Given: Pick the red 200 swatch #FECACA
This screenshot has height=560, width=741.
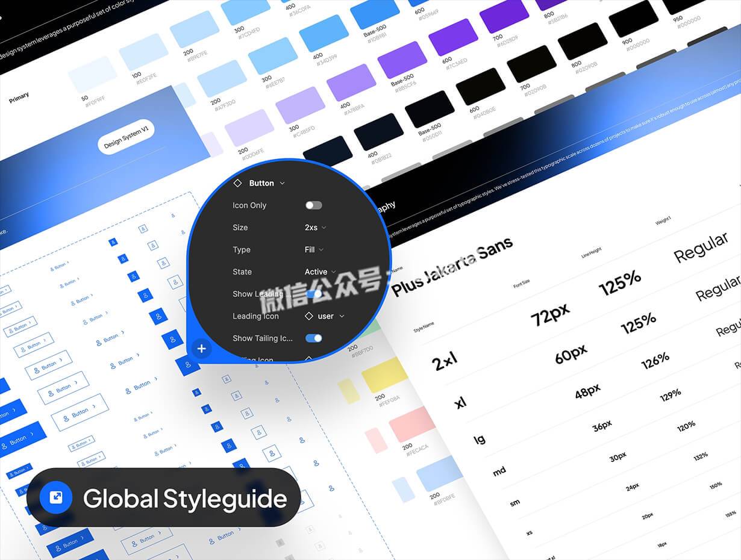Looking at the screenshot, I should pos(412,425).
